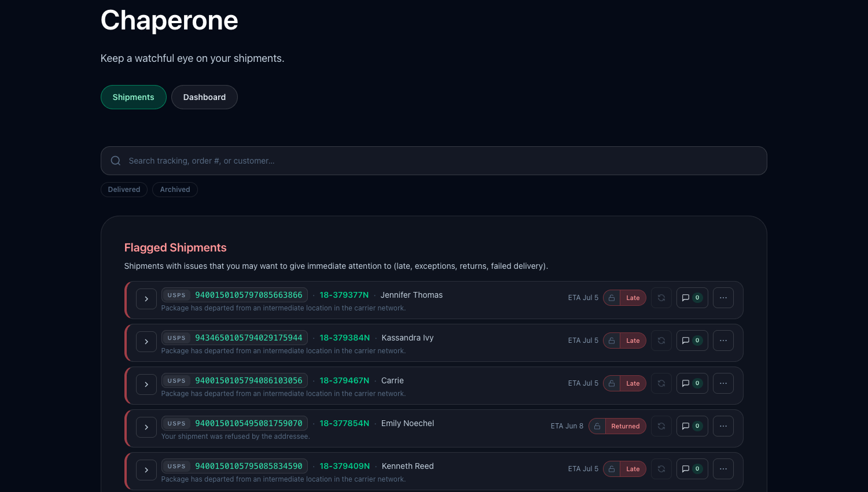Open order 18-379384N
Viewport: 868px width, 492px height.
(x=344, y=338)
